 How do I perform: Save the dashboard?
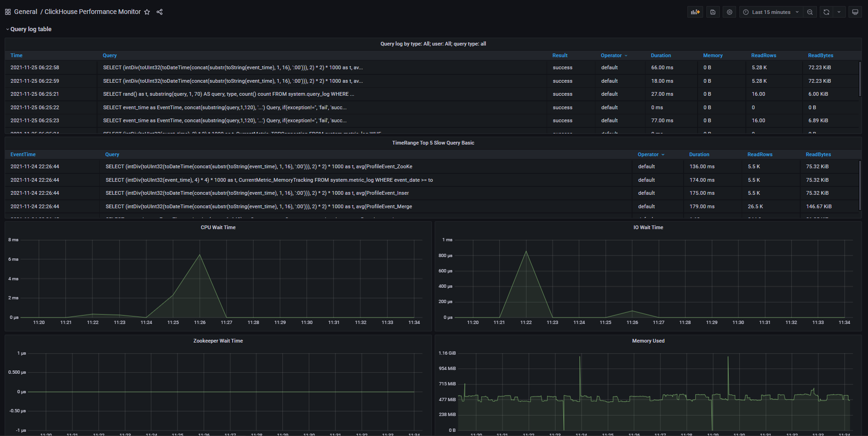(x=712, y=12)
